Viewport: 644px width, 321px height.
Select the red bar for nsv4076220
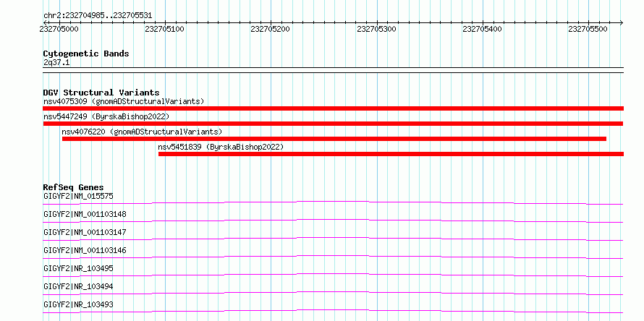(334, 139)
